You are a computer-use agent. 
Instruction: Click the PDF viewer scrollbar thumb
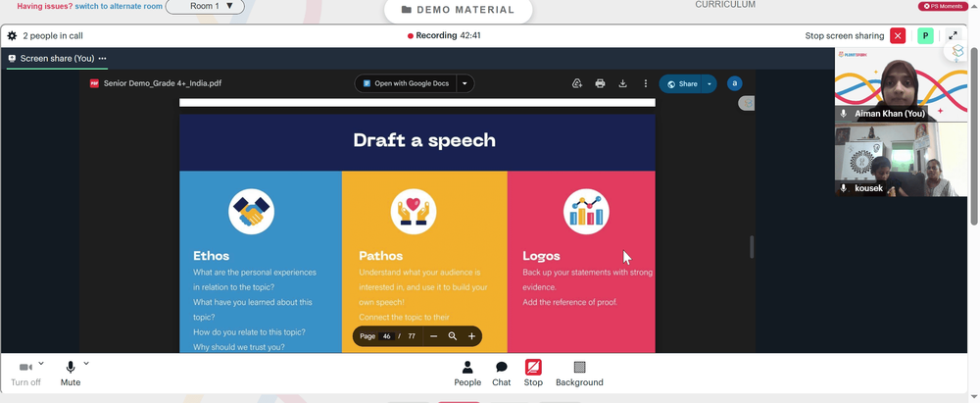coord(752,247)
